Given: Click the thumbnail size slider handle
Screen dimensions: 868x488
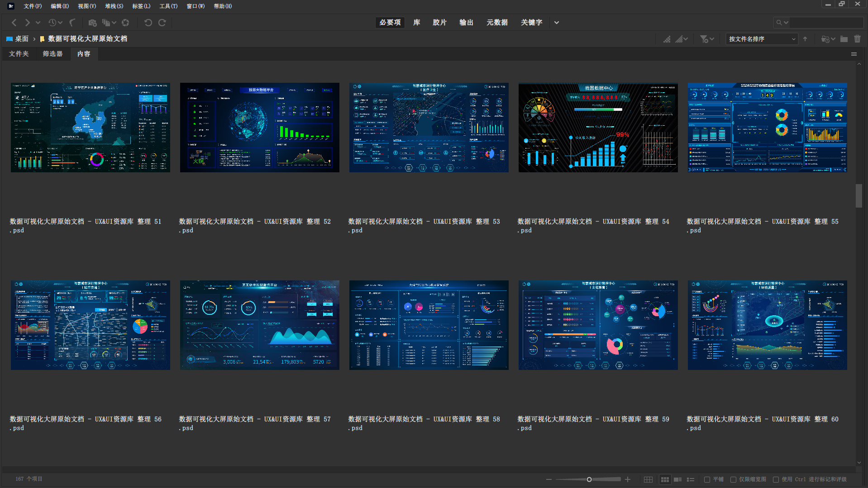Looking at the screenshot, I should point(589,479).
